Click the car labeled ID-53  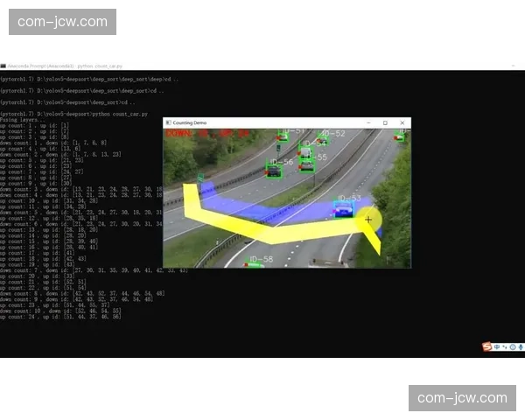[x=344, y=210]
